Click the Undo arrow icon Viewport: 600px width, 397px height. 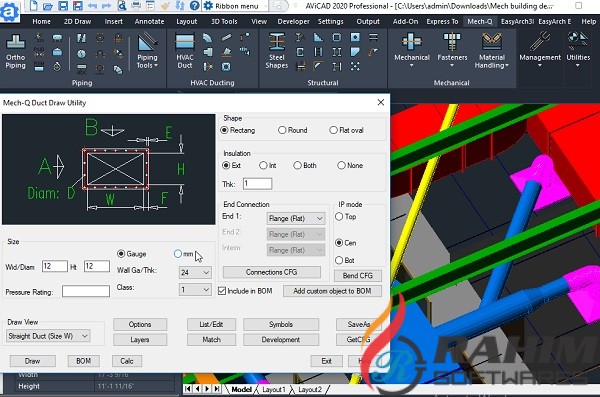tap(92, 6)
